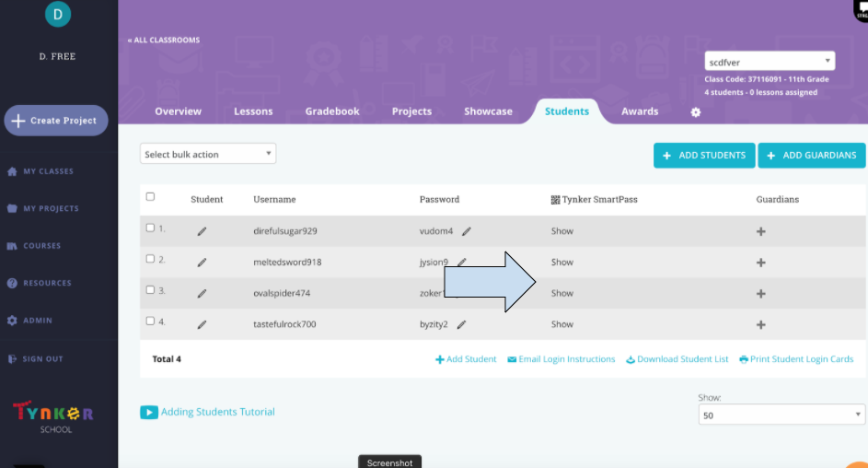868x468 pixels.
Task: Add guardian for ovalspider474 plus icon
Action: coord(761,294)
